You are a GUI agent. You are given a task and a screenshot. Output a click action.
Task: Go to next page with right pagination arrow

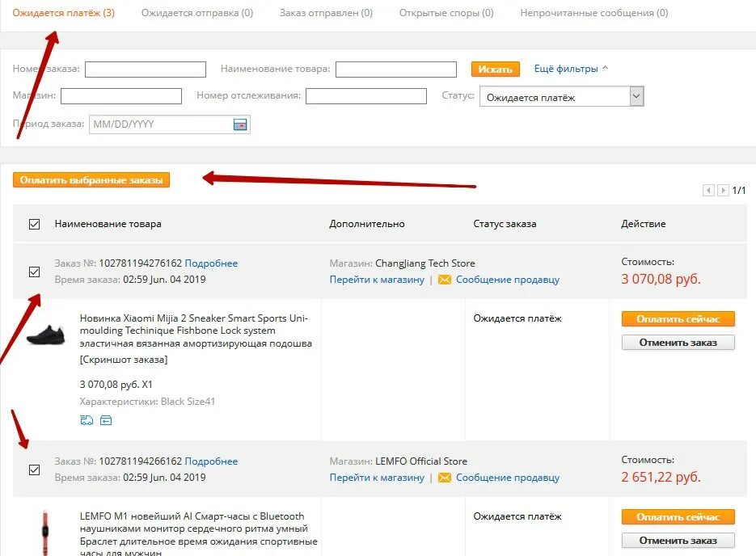click(x=723, y=191)
